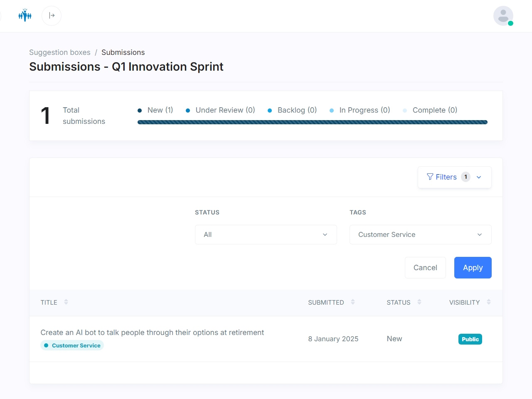This screenshot has height=399, width=532.
Task: Open the TAGS dropdown showing Customer Service
Action: (420, 234)
